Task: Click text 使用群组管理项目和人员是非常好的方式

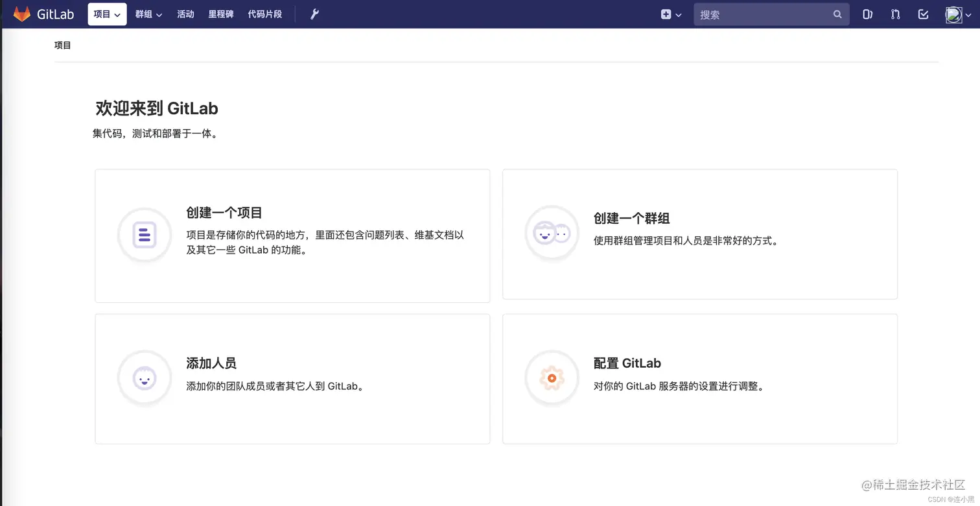Action: [686, 241]
